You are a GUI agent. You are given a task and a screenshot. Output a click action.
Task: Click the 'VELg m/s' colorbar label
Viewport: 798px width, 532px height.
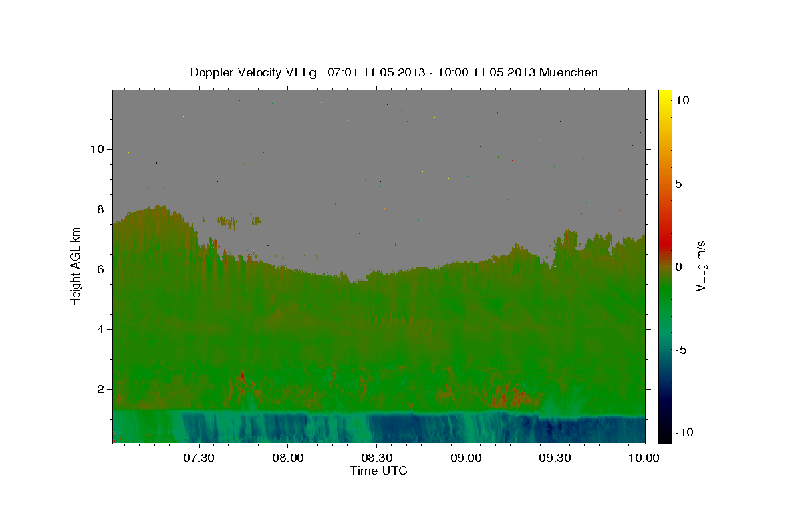(x=701, y=266)
